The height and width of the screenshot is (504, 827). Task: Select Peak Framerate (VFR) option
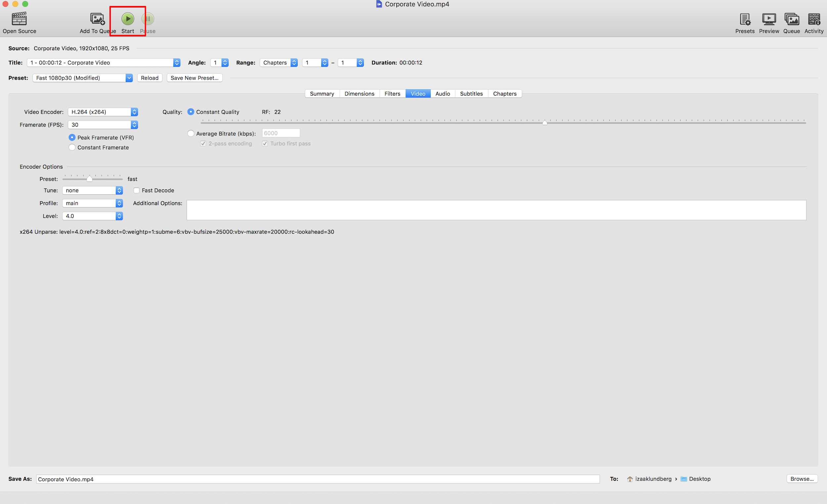(72, 137)
